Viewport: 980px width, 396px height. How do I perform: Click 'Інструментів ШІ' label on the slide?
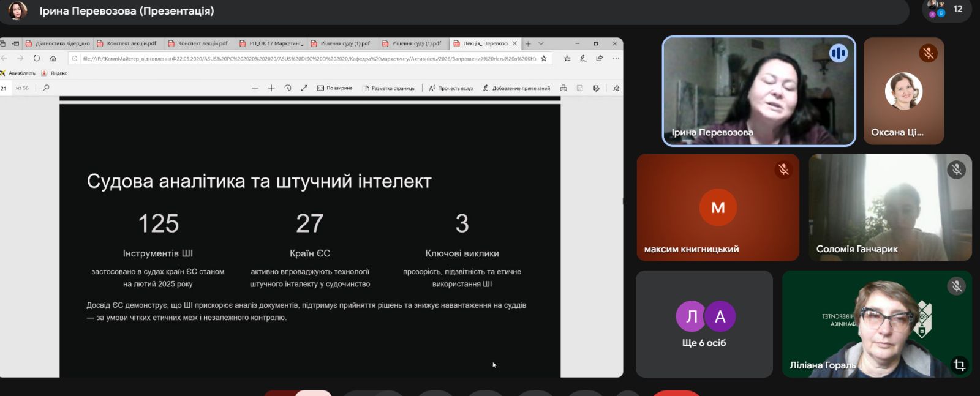[x=158, y=253]
